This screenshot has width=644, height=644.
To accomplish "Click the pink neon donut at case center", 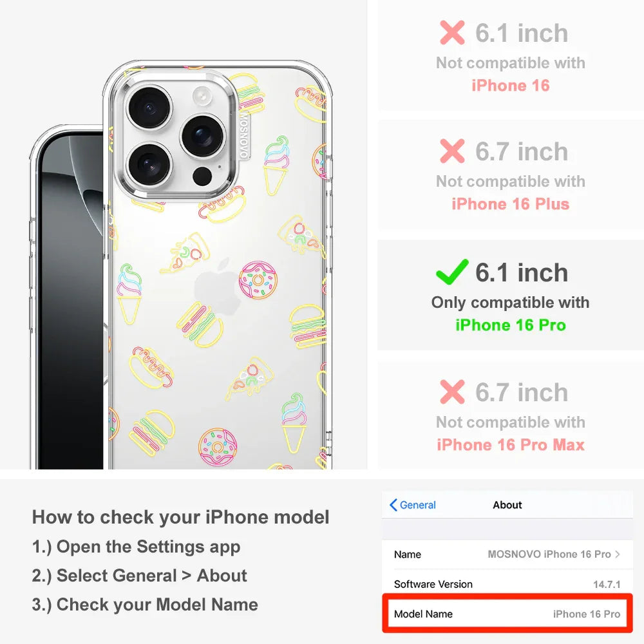I will click(258, 280).
